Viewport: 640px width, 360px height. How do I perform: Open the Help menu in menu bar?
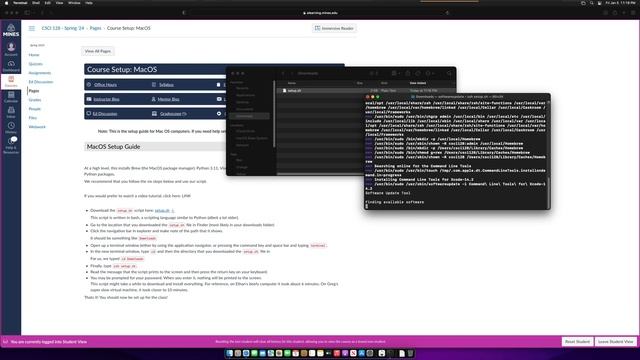[89, 3]
